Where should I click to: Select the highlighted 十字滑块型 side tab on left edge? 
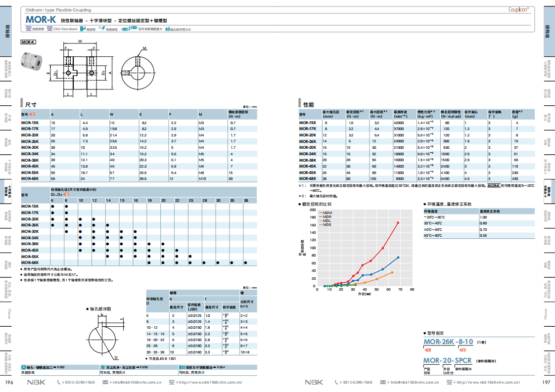coord(5,191)
